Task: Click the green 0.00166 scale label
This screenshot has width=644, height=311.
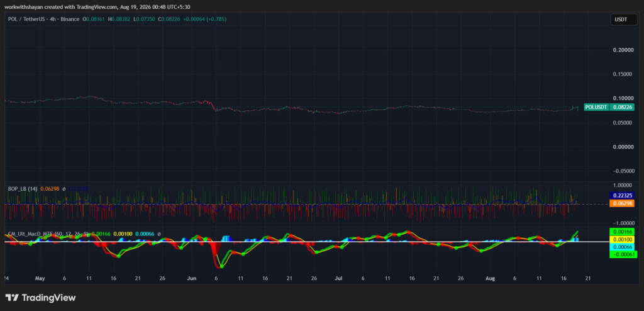Action: pos(623,231)
